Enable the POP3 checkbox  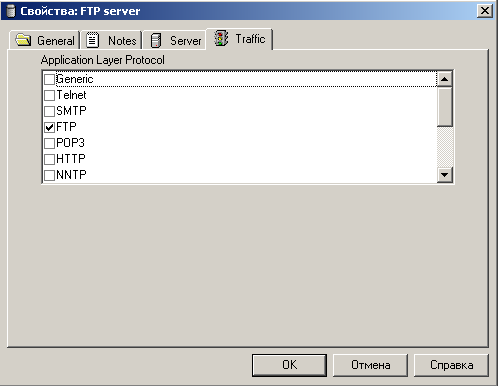pos(49,143)
